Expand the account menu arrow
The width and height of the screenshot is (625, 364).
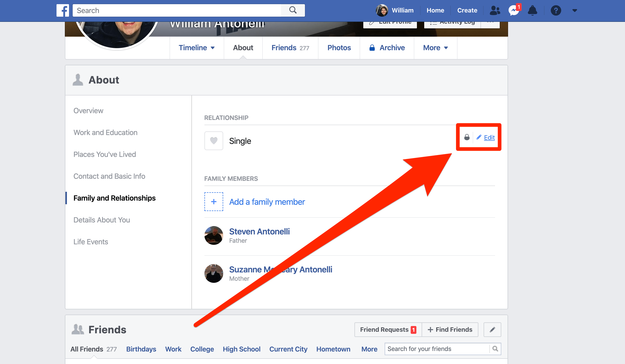575,10
